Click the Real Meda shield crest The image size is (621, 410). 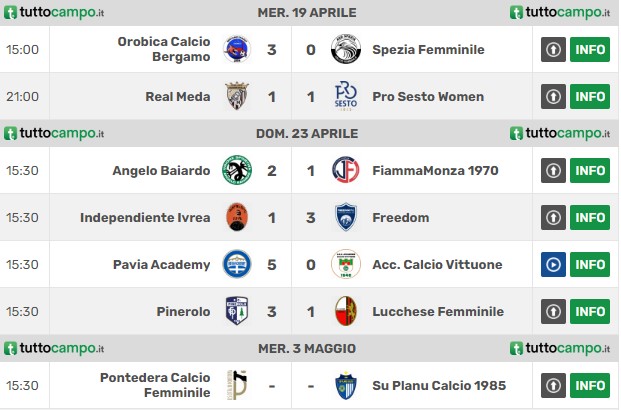[237, 96]
